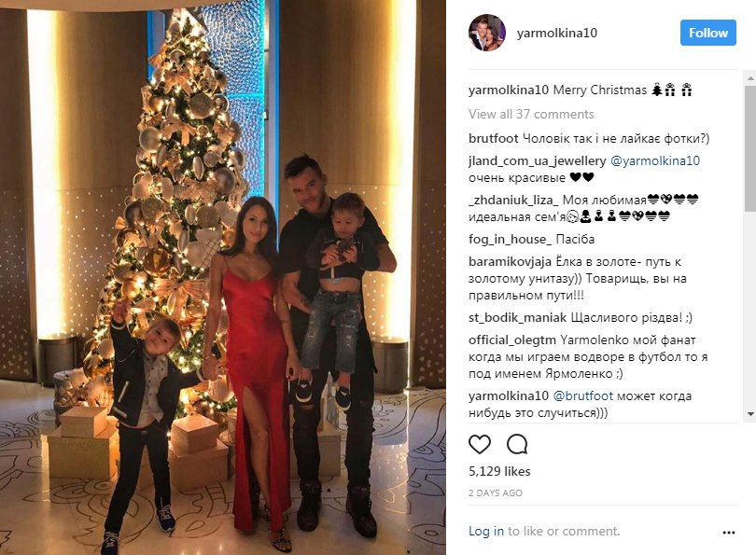The height and width of the screenshot is (555, 756).
Task: Open brutfoot commenter profile
Action: click(493, 139)
